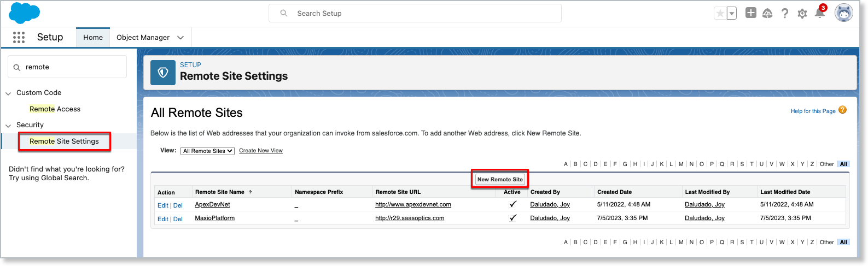The image size is (868, 266).
Task: Open the notifications bell
Action: click(819, 14)
